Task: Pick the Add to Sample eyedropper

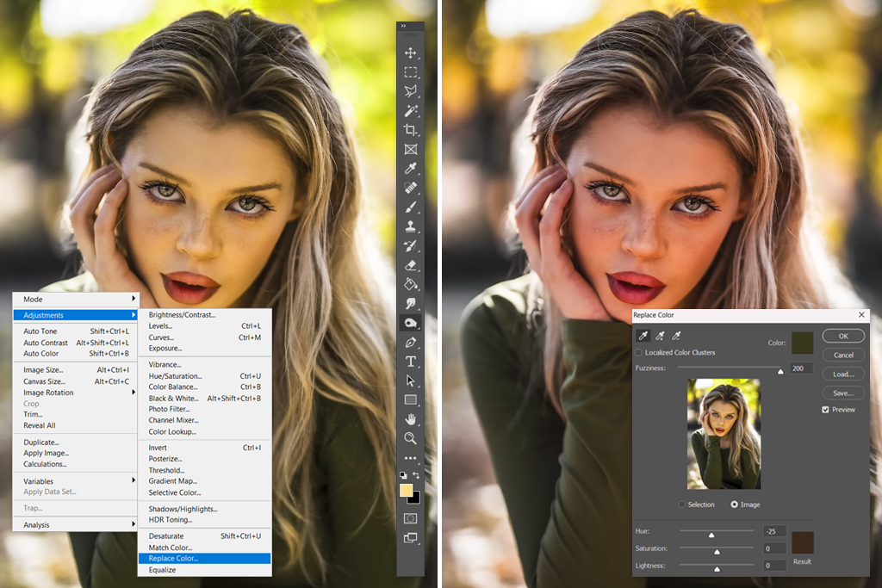Action: click(660, 336)
